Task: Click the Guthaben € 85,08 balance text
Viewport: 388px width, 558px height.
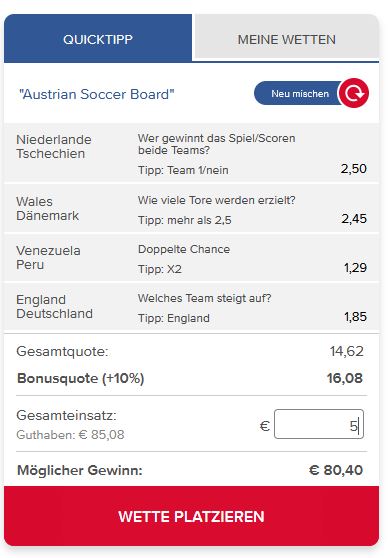Action: 70,435
